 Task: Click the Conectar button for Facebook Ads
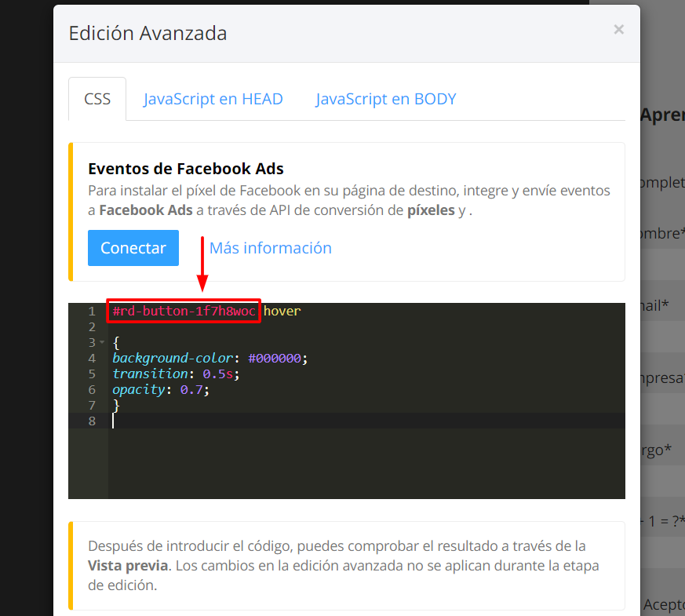pos(133,247)
